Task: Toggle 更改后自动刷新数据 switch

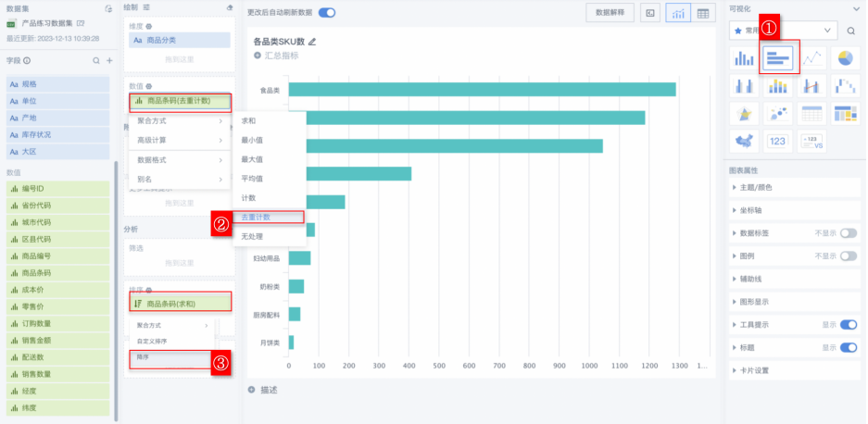Action: pyautogui.click(x=326, y=13)
